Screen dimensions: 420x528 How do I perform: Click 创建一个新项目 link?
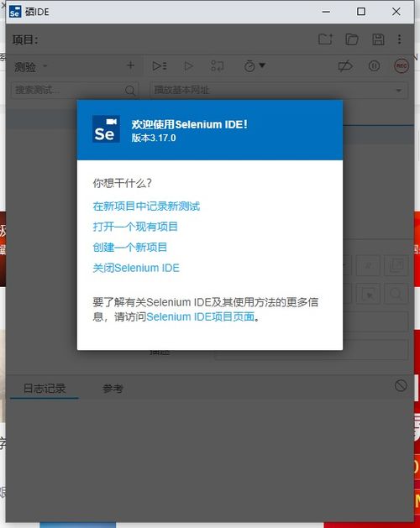(x=129, y=247)
